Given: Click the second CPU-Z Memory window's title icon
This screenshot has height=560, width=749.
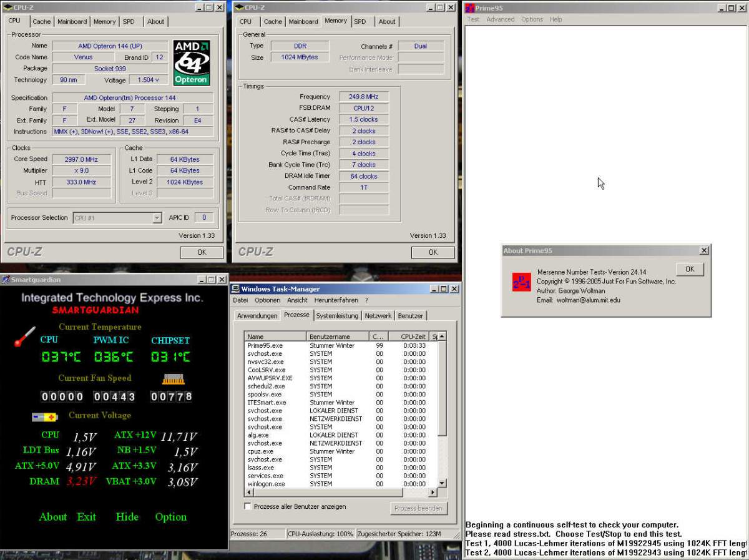Looking at the screenshot, I should [x=240, y=7].
